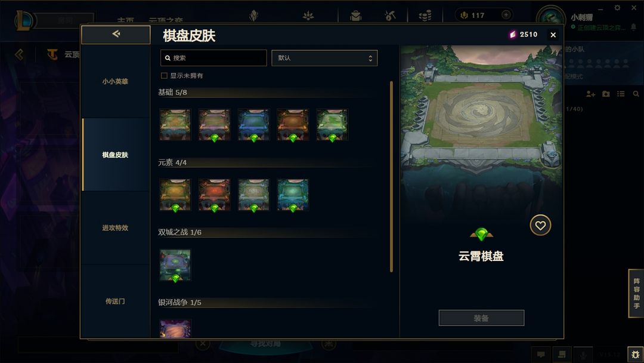
Task: Click the plus icon next to 117 coins
Action: (x=506, y=15)
